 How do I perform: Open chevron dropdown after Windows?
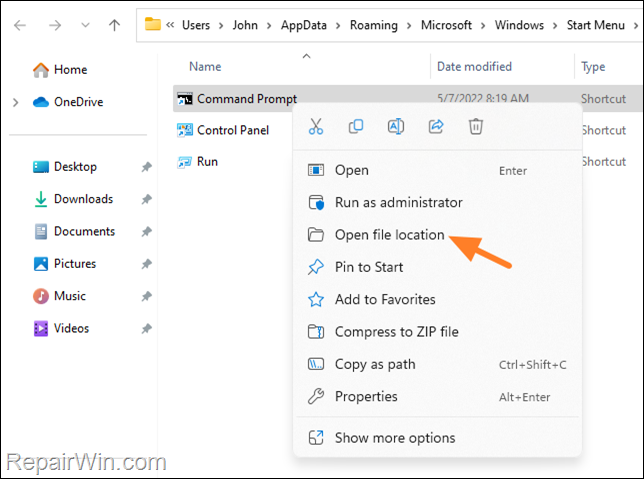click(x=555, y=26)
